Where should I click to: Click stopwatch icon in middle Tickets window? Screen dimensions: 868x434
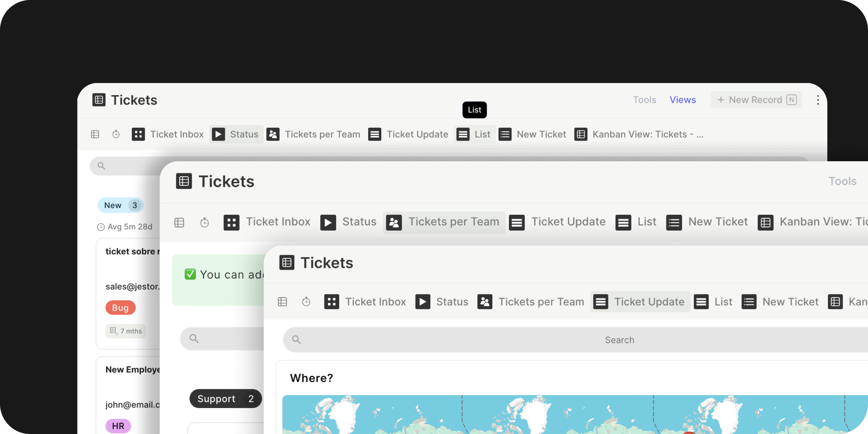click(204, 222)
